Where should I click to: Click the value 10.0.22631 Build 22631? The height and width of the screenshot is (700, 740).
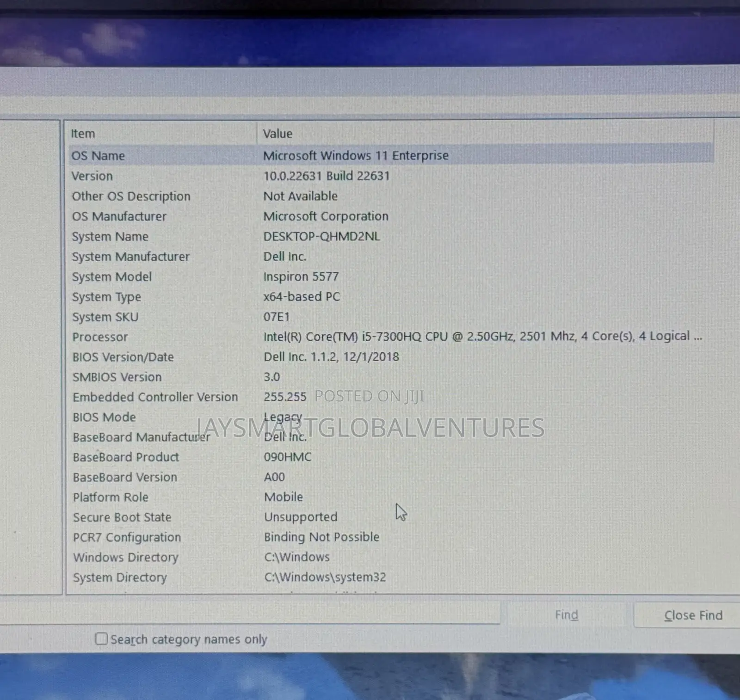[x=327, y=176]
